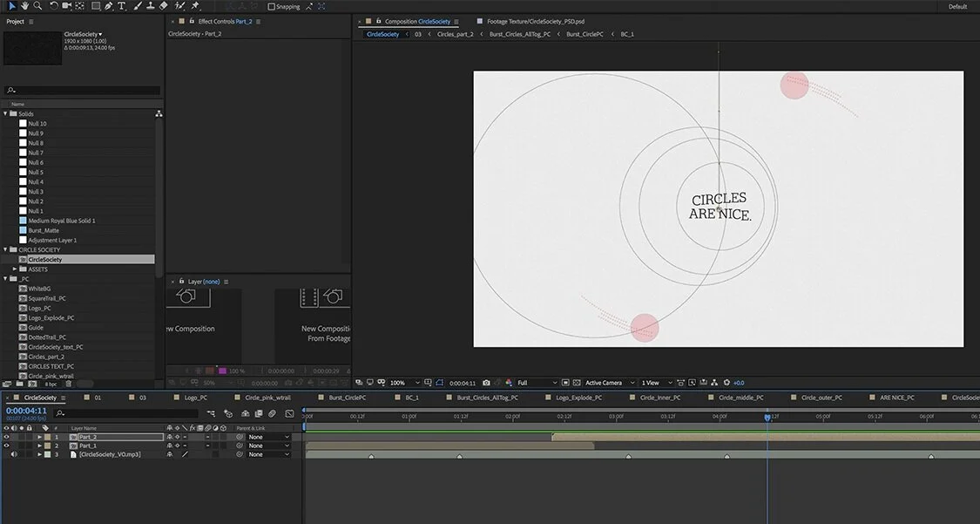Select the Rectangle shape tool
Image resolution: width=980 pixels, height=524 pixels.
coord(96,6)
